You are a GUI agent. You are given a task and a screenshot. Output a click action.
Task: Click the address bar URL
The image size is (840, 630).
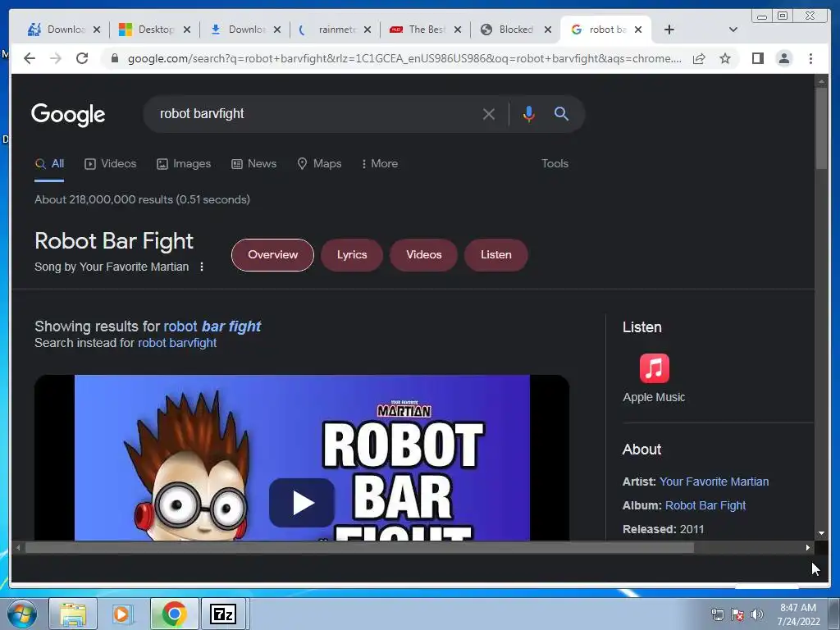click(404, 58)
